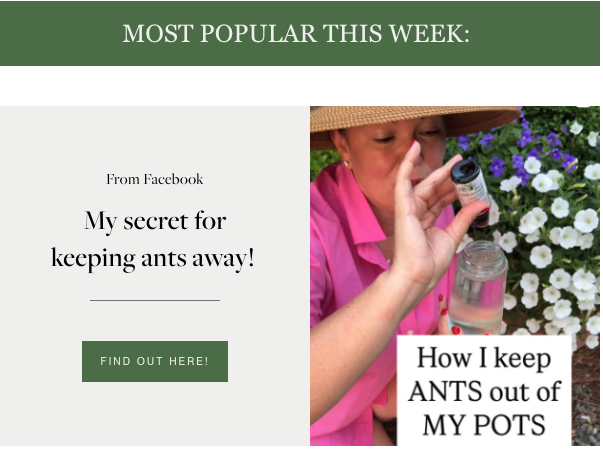Click the small dark bottle in her hand
The image size is (603, 449).
471,191
